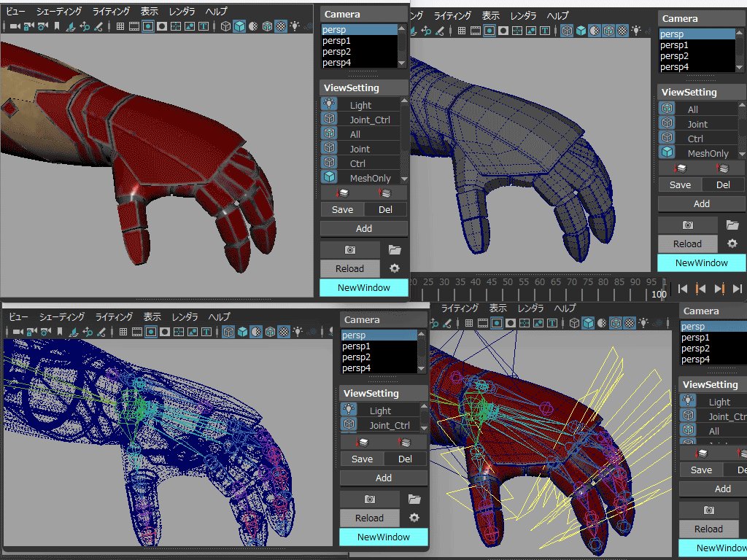Apply Light view setting in top-left window

[360, 105]
